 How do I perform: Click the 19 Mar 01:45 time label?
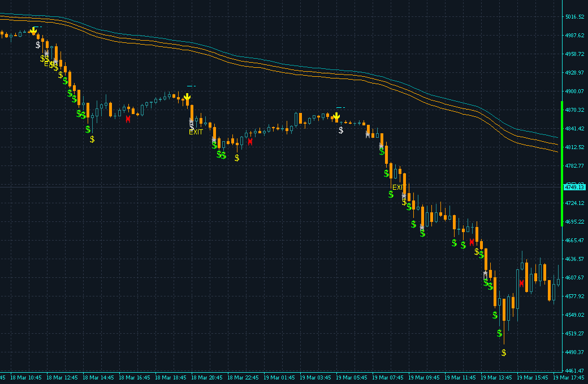tap(279, 378)
